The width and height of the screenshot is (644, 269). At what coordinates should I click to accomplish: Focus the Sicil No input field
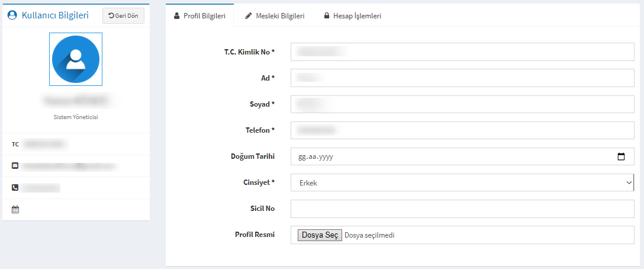pyautogui.click(x=462, y=209)
